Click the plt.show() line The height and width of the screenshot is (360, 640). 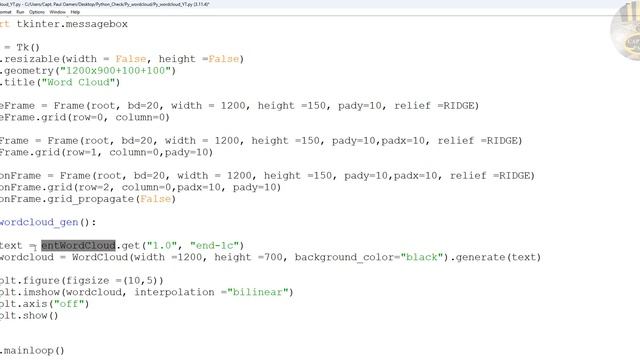coord(29,316)
